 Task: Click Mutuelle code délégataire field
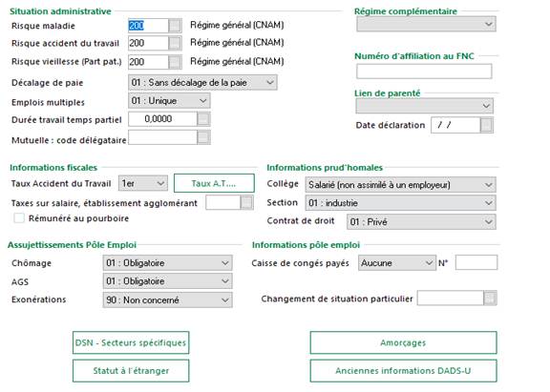coord(162,137)
